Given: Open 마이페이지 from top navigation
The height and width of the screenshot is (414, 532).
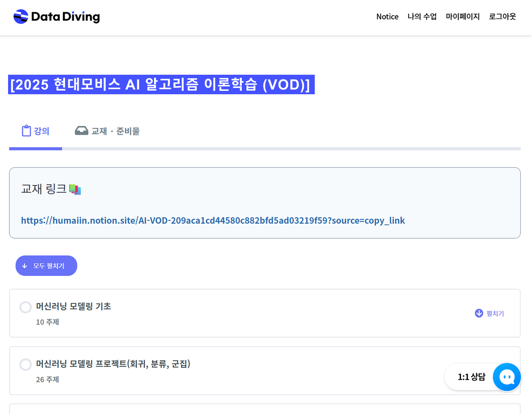Looking at the screenshot, I should pyautogui.click(x=462, y=16).
